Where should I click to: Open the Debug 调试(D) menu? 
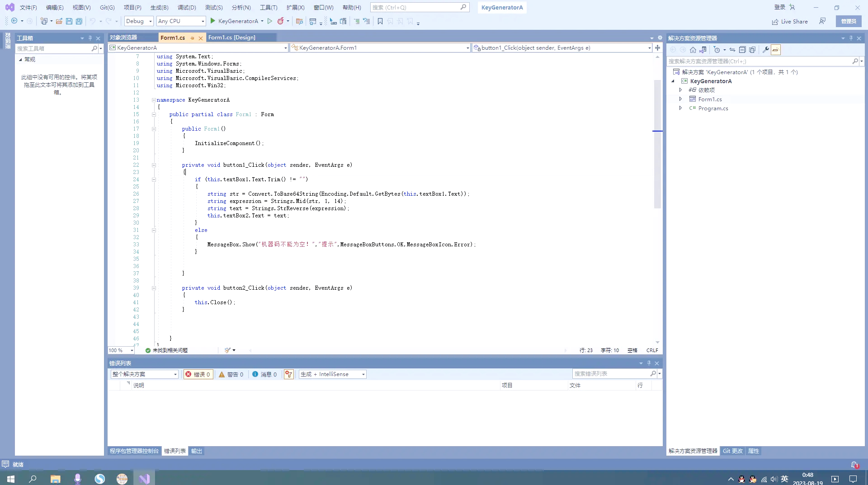[x=187, y=8]
